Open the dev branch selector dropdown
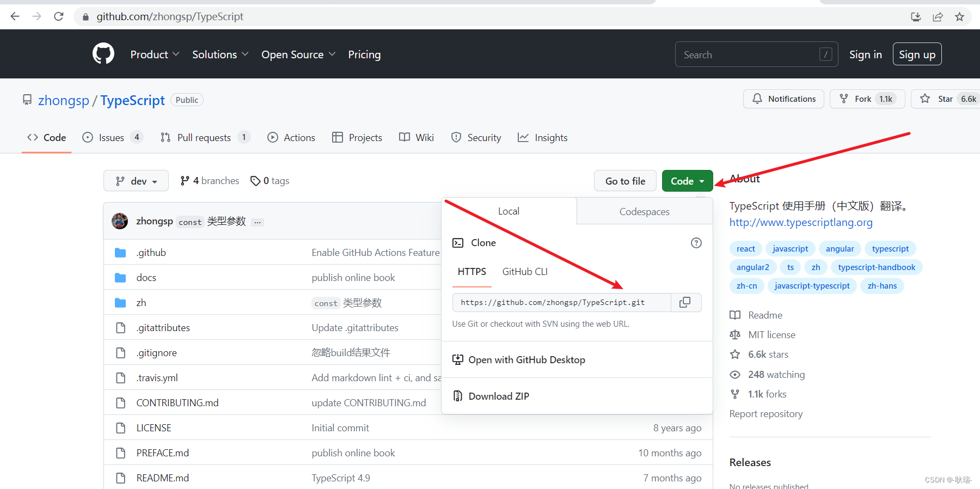The width and height of the screenshot is (980, 489). click(x=136, y=181)
